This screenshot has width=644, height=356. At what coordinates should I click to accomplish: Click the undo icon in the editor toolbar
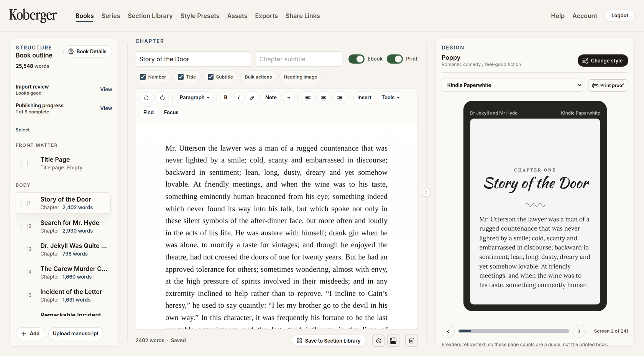pyautogui.click(x=146, y=98)
